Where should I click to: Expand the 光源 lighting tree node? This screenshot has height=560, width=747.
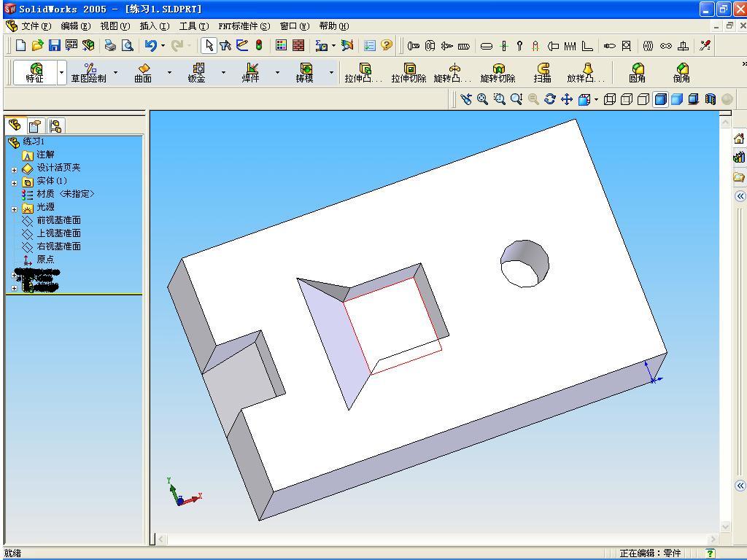[x=14, y=209]
